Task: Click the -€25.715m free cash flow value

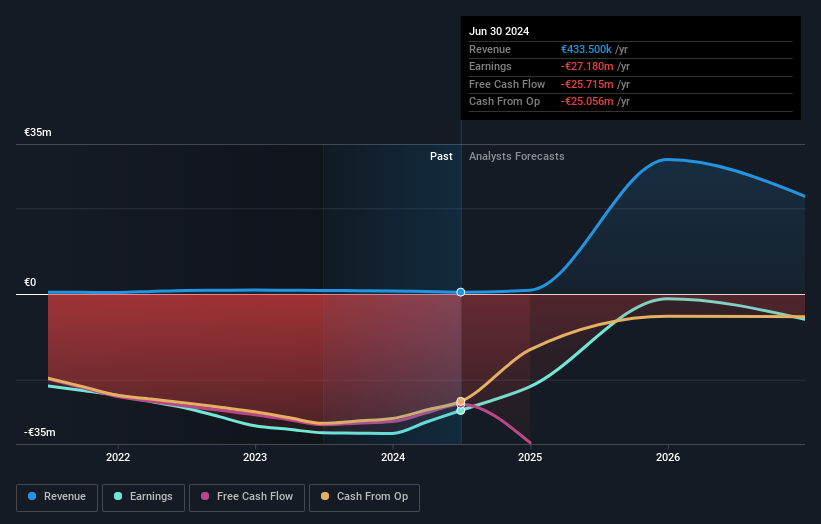Action: (x=587, y=84)
